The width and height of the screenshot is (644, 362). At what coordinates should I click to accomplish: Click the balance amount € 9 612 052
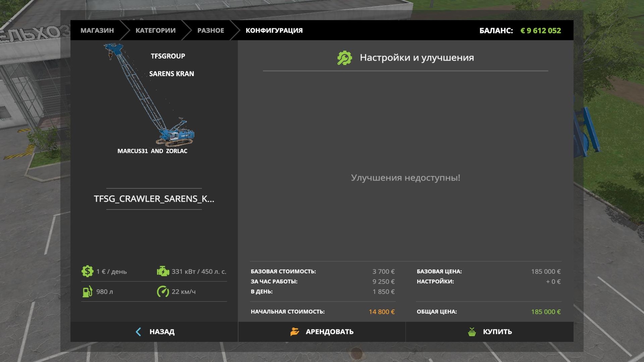click(540, 30)
